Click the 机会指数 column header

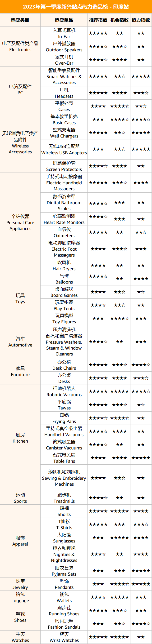(120, 20)
